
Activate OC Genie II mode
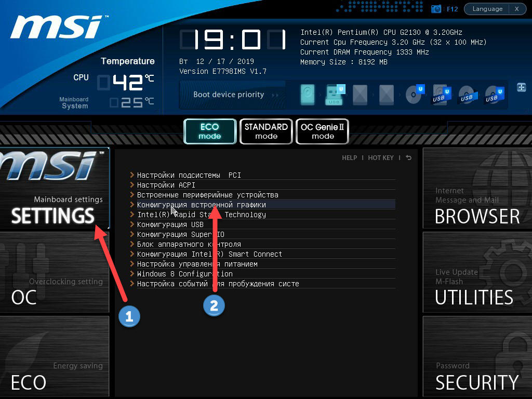[x=322, y=131]
